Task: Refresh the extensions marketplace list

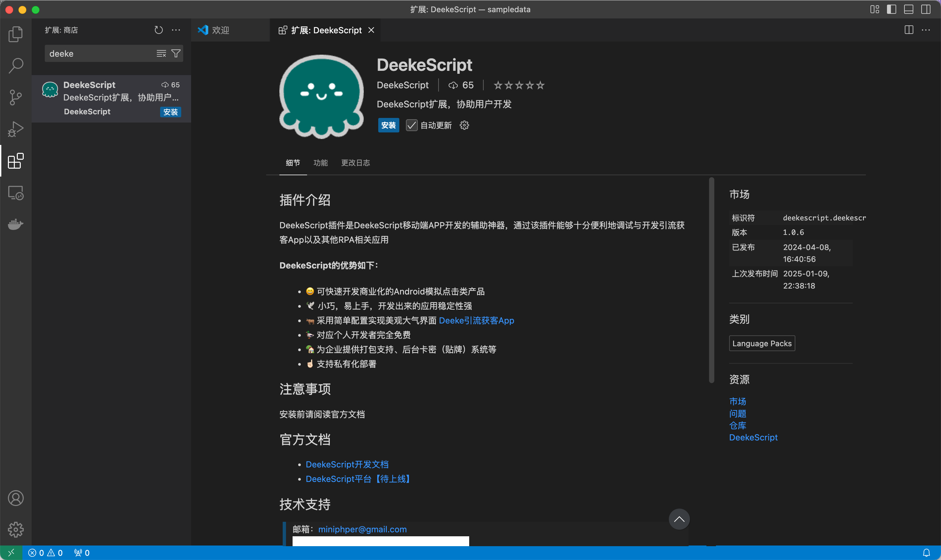Action: click(158, 30)
